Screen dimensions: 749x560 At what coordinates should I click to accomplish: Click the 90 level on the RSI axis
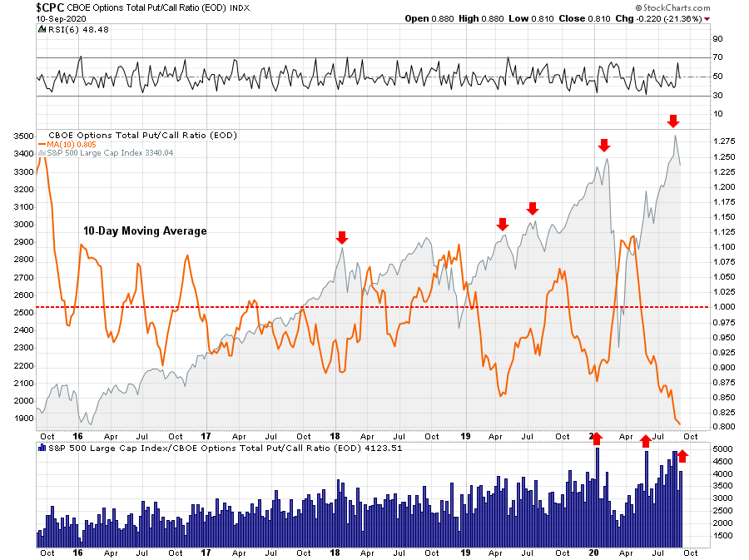click(x=717, y=38)
